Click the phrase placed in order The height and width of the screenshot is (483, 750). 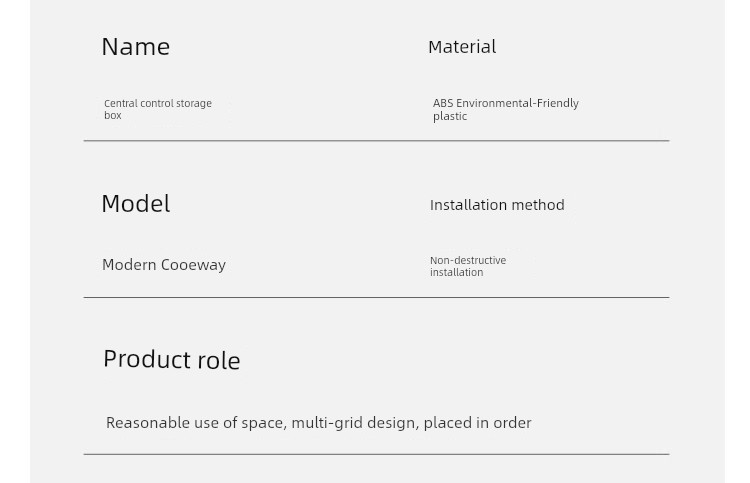click(477, 423)
